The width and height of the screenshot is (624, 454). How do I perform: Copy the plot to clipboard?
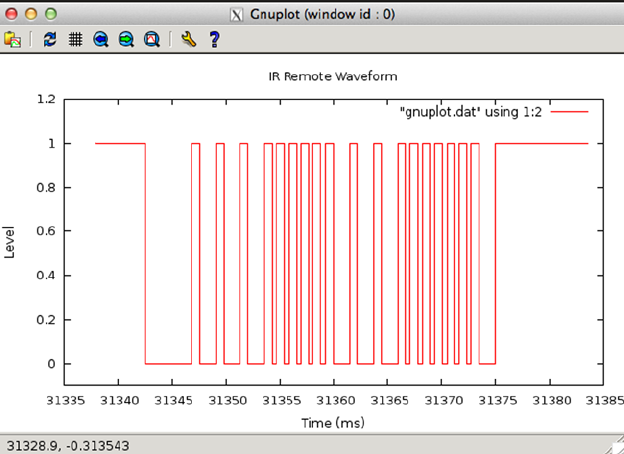click(x=12, y=39)
